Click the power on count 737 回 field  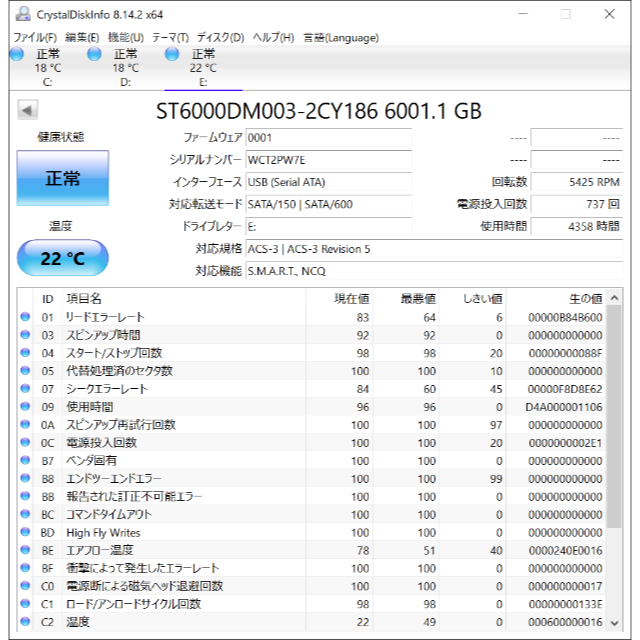pyautogui.click(x=577, y=204)
